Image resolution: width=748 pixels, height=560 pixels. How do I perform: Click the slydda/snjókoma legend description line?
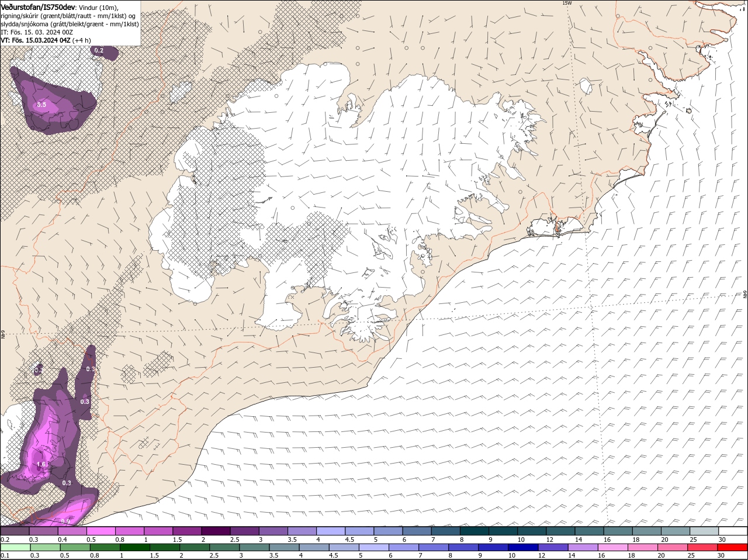click(70, 24)
